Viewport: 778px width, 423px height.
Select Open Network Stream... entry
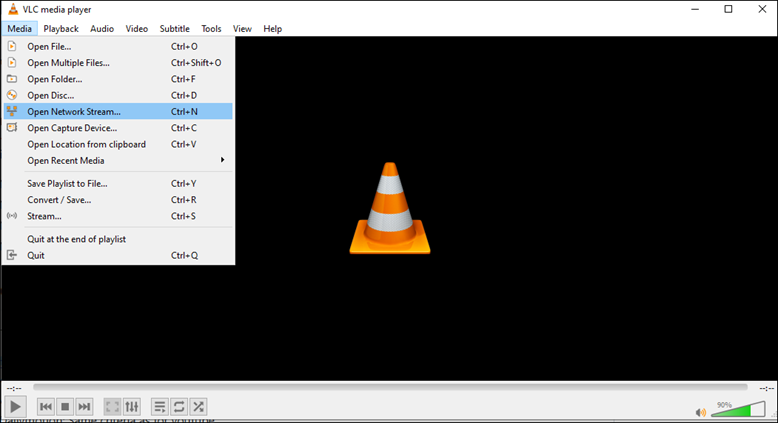[x=118, y=112]
